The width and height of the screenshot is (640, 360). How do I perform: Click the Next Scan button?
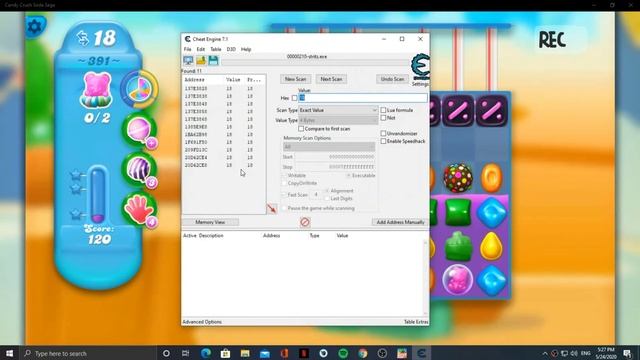point(331,79)
